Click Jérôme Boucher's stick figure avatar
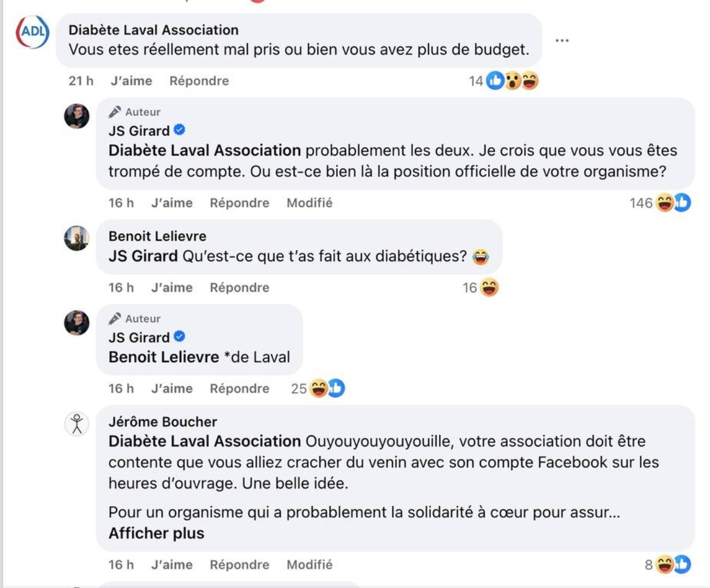The image size is (710, 588). coord(76,424)
